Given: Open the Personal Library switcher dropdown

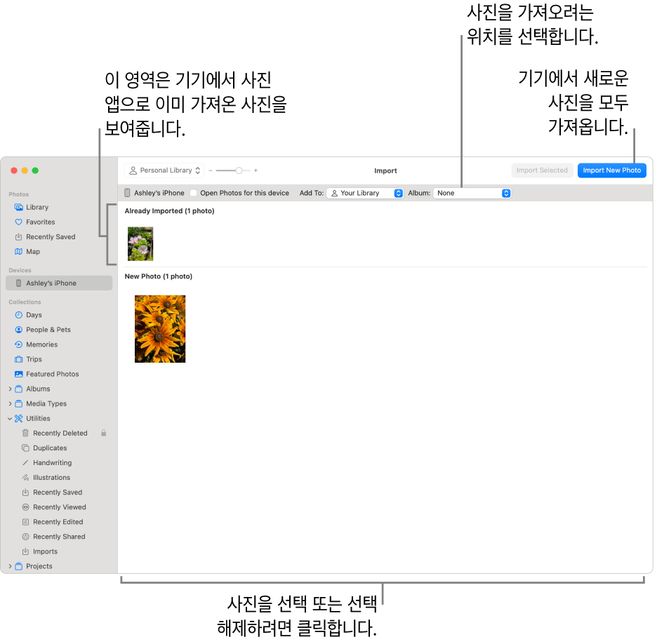Looking at the screenshot, I should pyautogui.click(x=164, y=171).
